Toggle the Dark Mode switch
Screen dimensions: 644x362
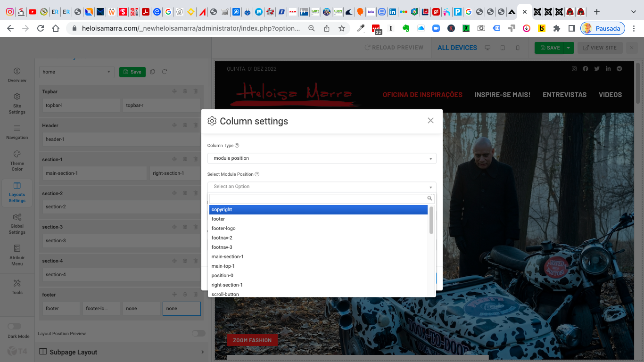tap(14, 326)
